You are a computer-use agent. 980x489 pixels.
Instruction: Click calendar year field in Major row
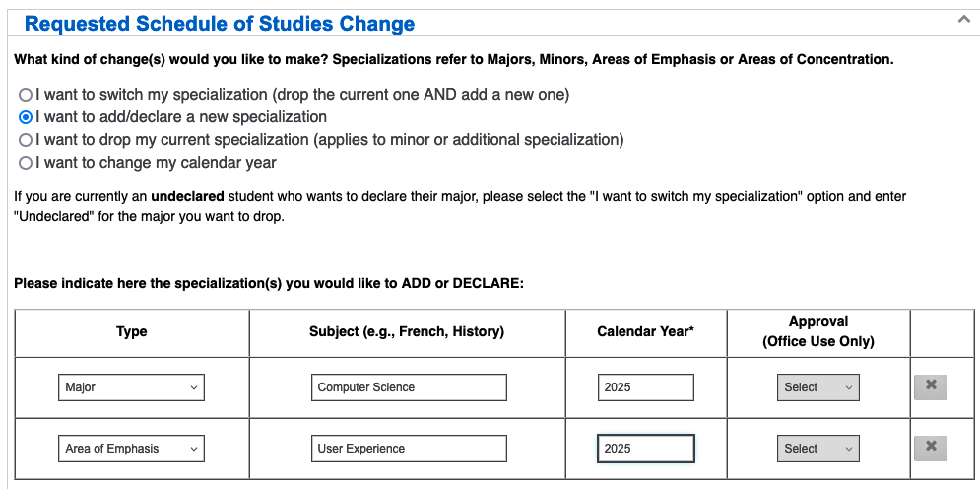(646, 387)
